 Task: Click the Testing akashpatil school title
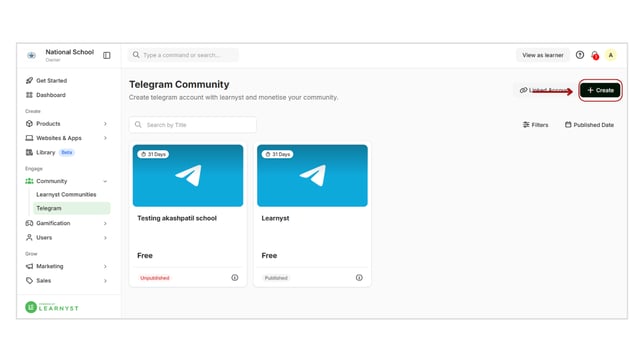[x=177, y=218]
